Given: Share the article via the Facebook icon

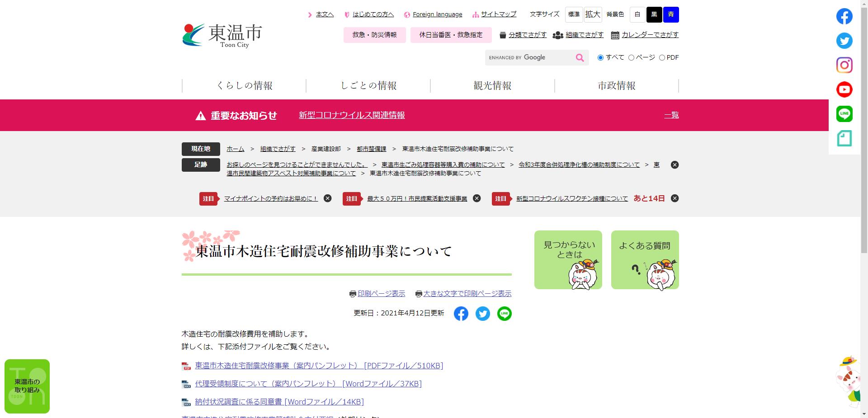Looking at the screenshot, I should tap(461, 314).
